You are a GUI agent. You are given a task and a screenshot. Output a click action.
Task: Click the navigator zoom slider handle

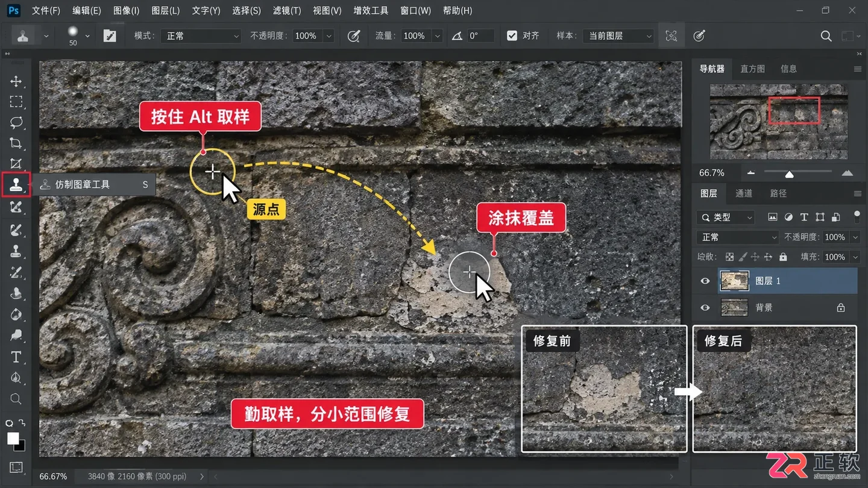[789, 175]
